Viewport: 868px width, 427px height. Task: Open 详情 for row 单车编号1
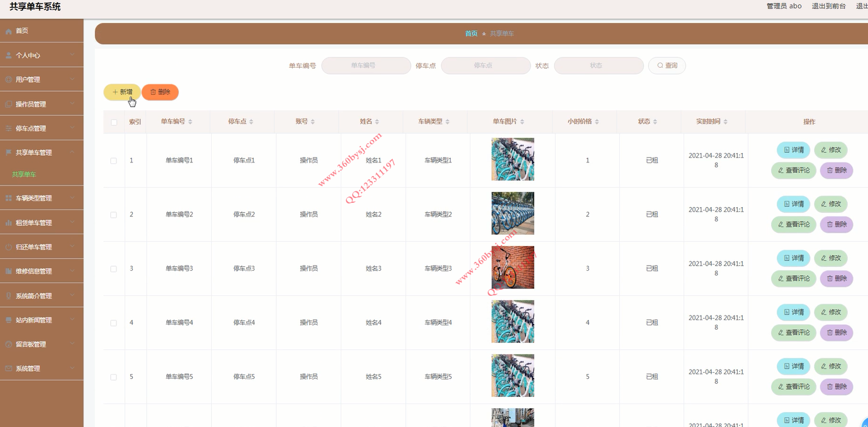[x=794, y=150]
